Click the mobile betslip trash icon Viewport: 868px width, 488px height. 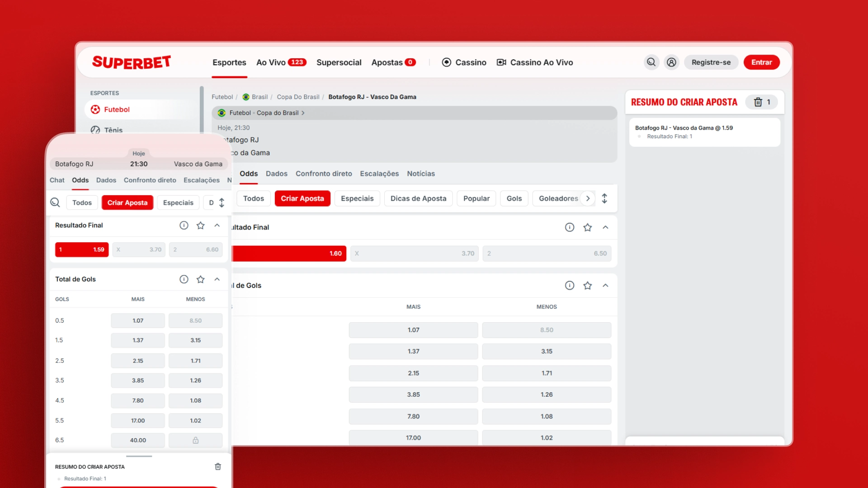[x=218, y=467]
